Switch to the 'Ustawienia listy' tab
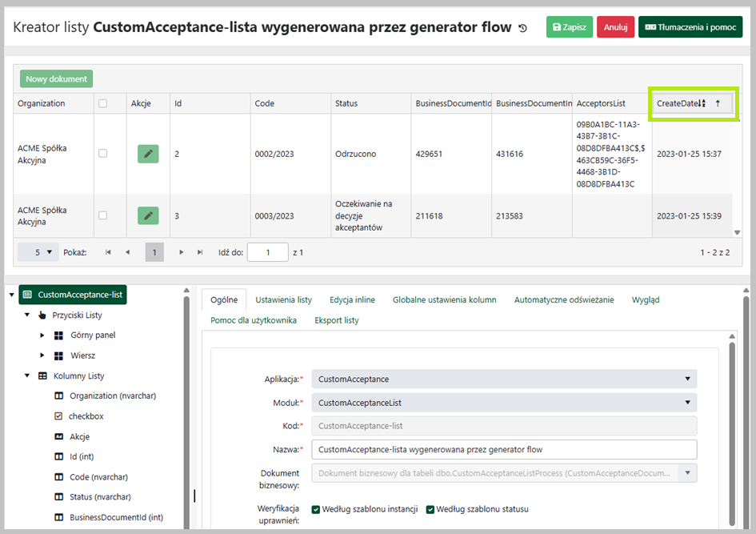 pyautogui.click(x=283, y=299)
